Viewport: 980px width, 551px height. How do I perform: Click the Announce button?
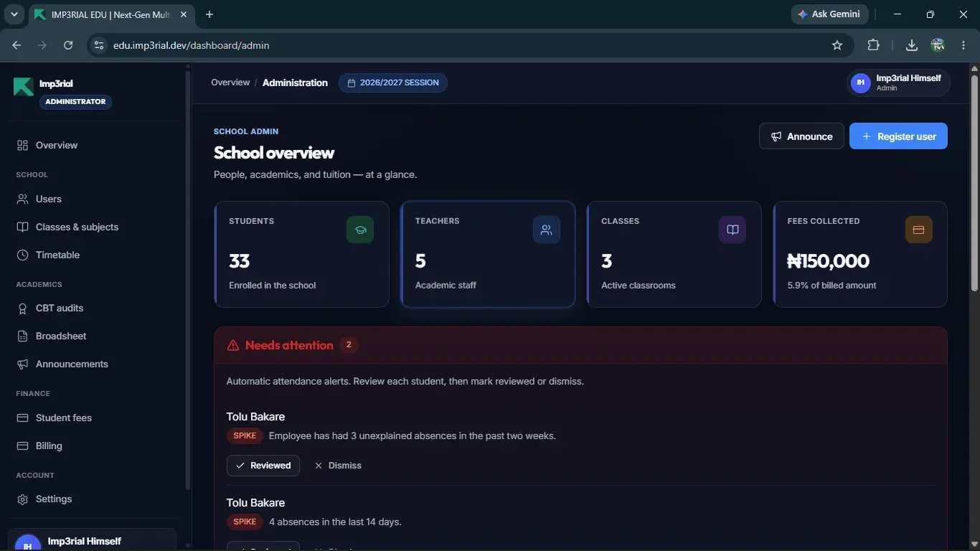coord(801,136)
